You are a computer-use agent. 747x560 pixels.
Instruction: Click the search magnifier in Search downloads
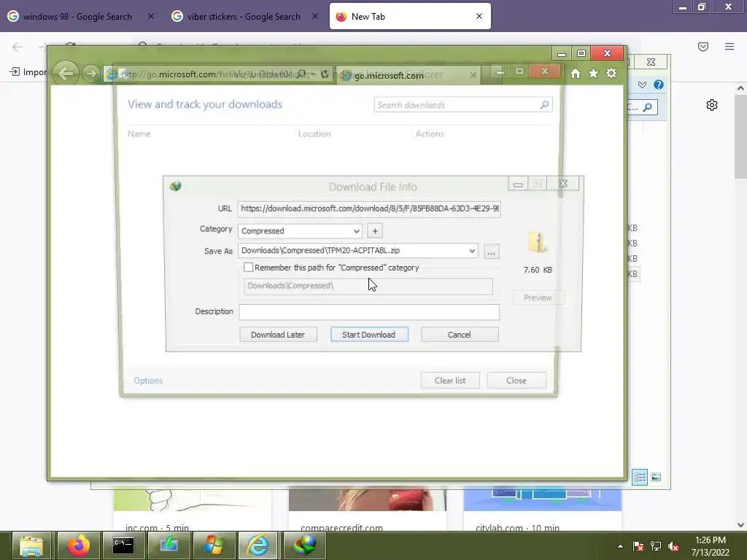tap(544, 104)
